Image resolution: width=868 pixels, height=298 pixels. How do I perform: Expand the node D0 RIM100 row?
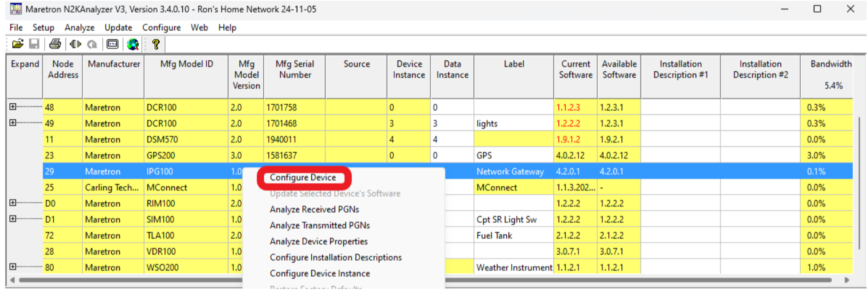point(13,203)
